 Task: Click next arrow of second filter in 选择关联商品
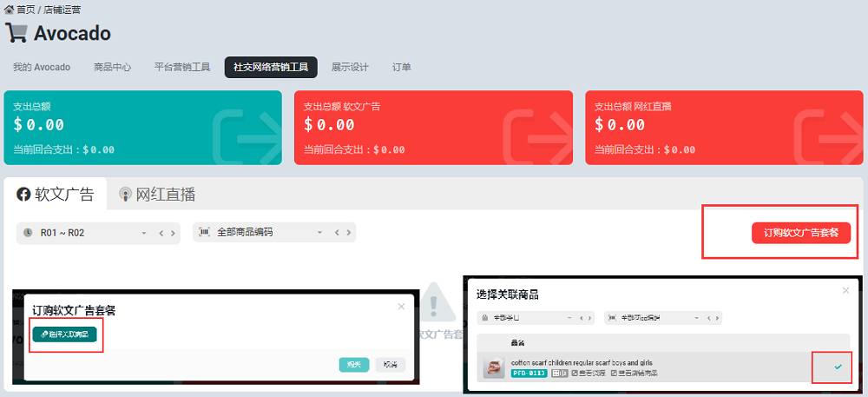[719, 318]
